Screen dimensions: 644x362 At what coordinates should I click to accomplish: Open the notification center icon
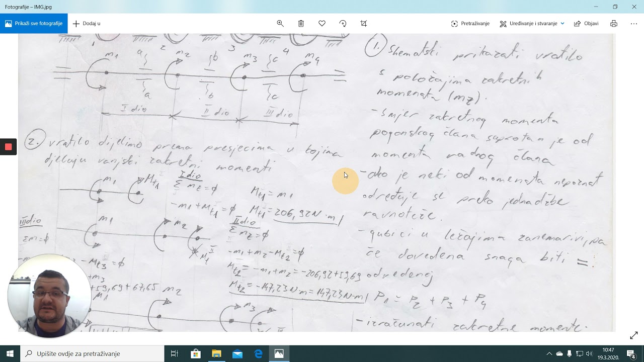pos(631,354)
